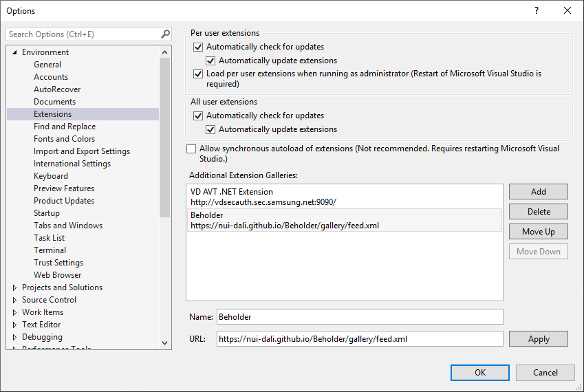The height and width of the screenshot is (392, 584).
Task: Click the Help question mark in title bar
Action: click(537, 11)
